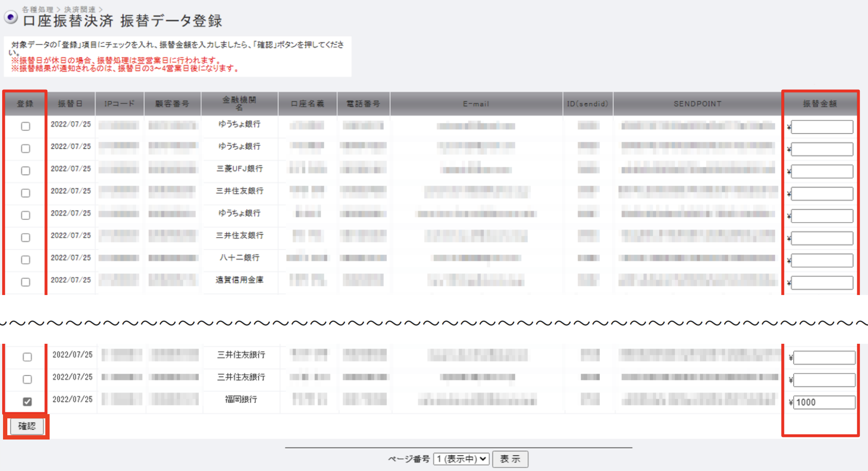The image size is (868, 471).
Task: Click the page title 口座振替決済 振替データ登録
Action: pyautogui.click(x=123, y=21)
